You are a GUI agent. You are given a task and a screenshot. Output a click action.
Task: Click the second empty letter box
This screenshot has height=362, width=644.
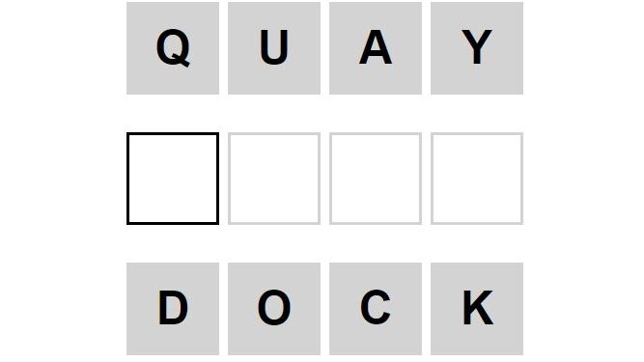pyautogui.click(x=274, y=179)
